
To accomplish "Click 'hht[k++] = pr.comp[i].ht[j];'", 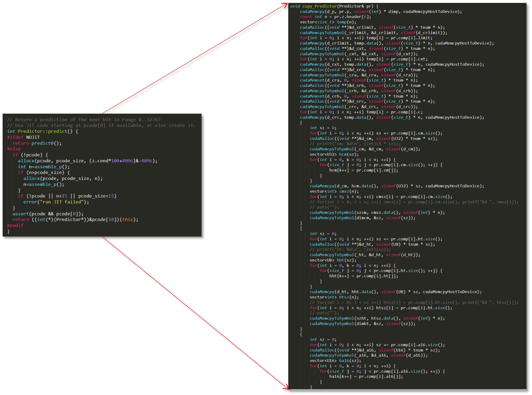I will click(x=364, y=276).
